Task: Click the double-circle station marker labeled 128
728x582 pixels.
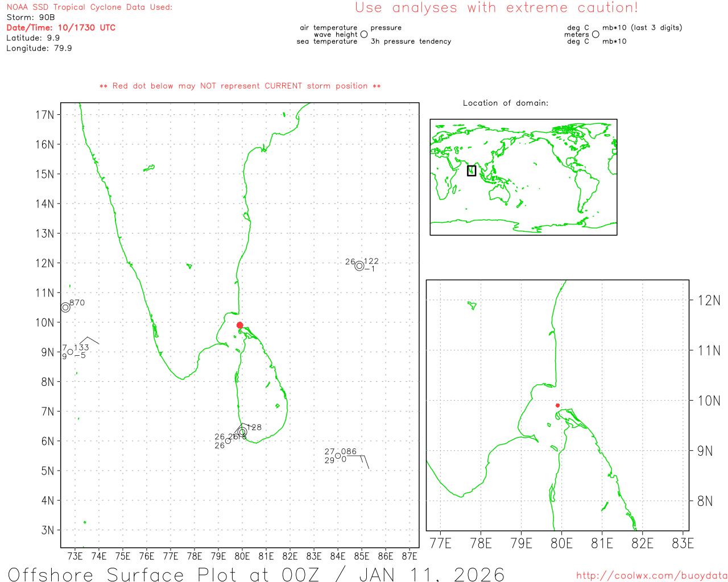Action: point(242,432)
